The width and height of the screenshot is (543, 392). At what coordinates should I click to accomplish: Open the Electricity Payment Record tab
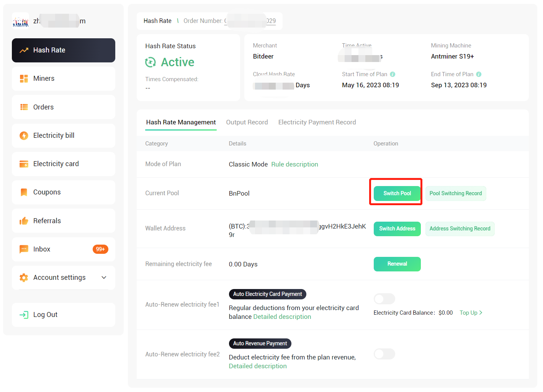point(317,122)
